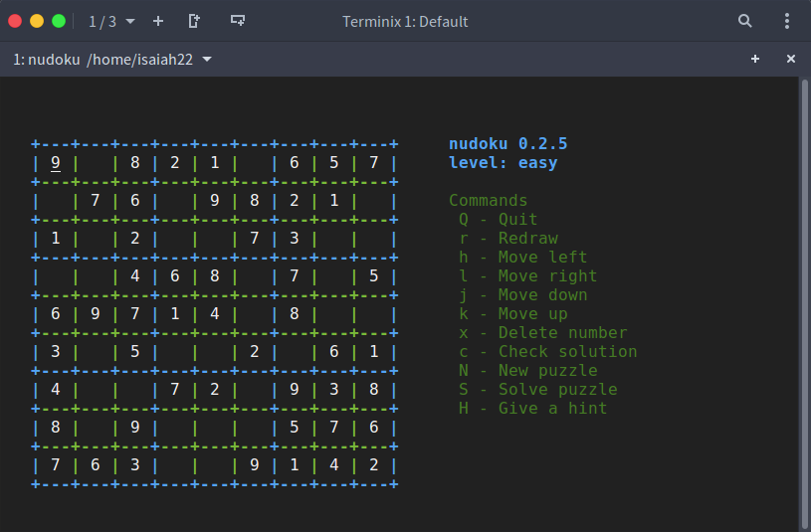Click the 5 in the first sudoku row
Viewport: 811px width, 532px height.
pos(334,163)
